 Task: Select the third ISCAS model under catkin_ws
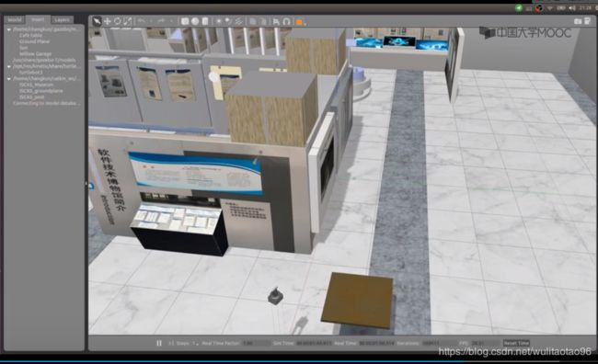[x=31, y=97]
